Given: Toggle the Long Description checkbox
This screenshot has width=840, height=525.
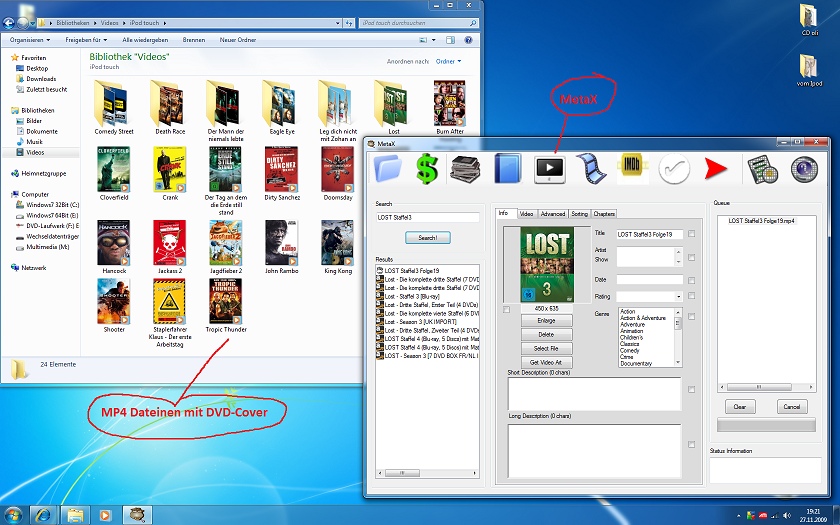Looking at the screenshot, I should pyautogui.click(x=692, y=445).
